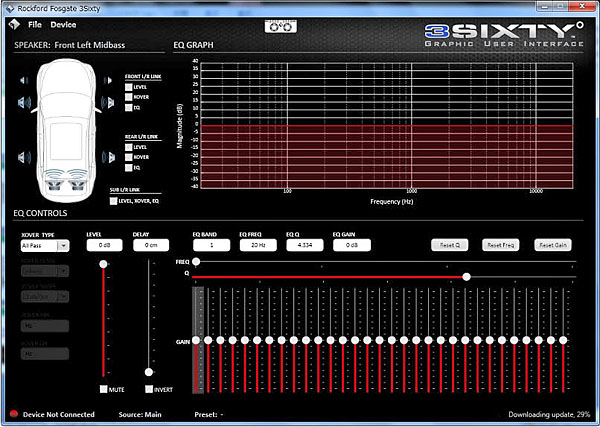
Task: Open the Device menu
Action: click(x=63, y=25)
